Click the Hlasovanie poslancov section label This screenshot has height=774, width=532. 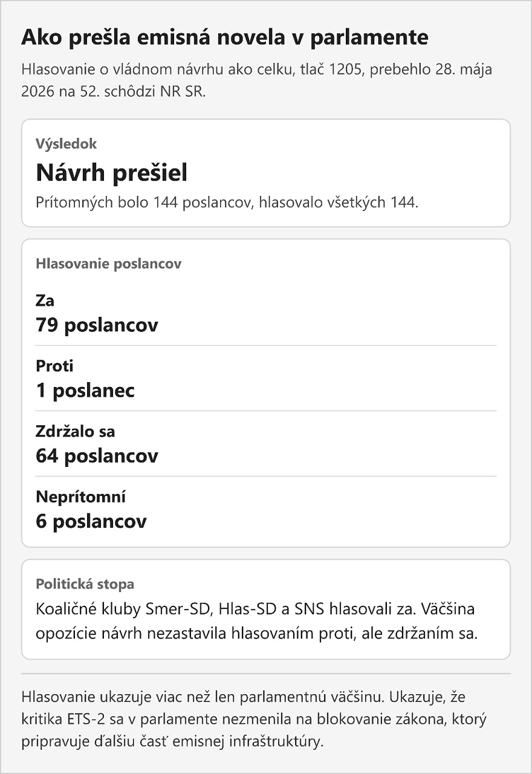[109, 264]
